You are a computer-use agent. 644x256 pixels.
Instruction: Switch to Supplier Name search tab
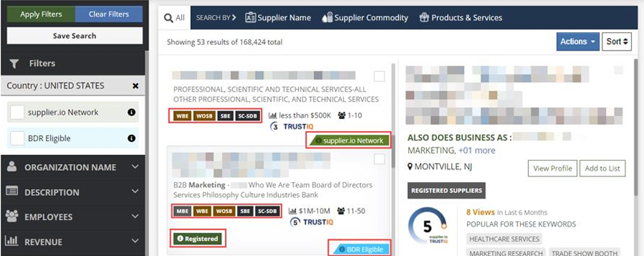pyautogui.click(x=278, y=18)
